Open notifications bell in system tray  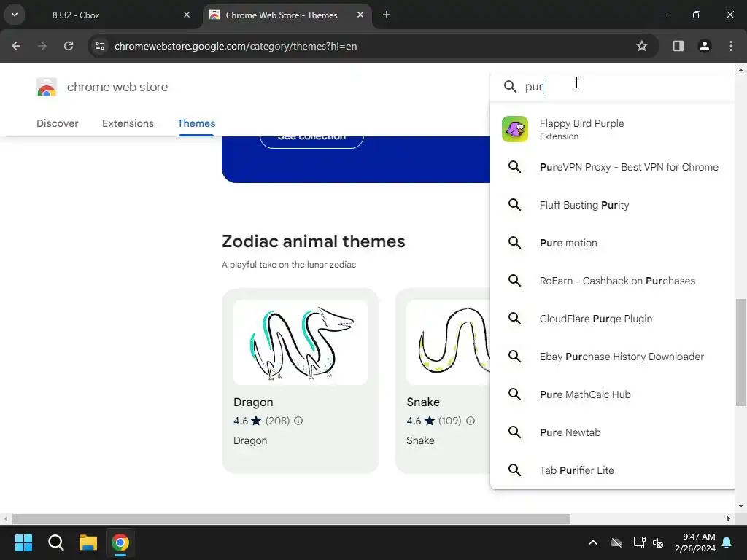pyautogui.click(x=727, y=542)
